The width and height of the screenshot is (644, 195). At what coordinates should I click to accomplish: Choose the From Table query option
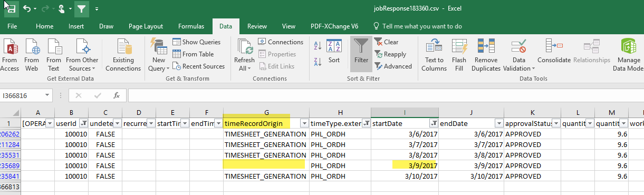193,54
